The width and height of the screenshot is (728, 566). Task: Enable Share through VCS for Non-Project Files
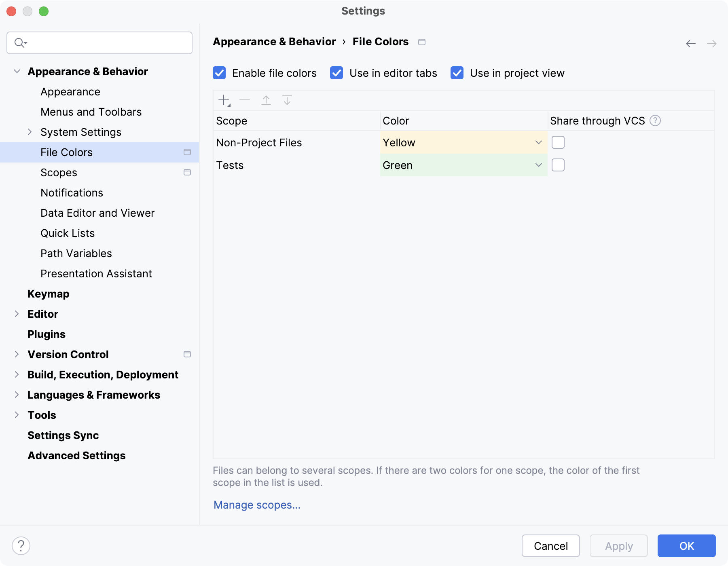coord(558,142)
